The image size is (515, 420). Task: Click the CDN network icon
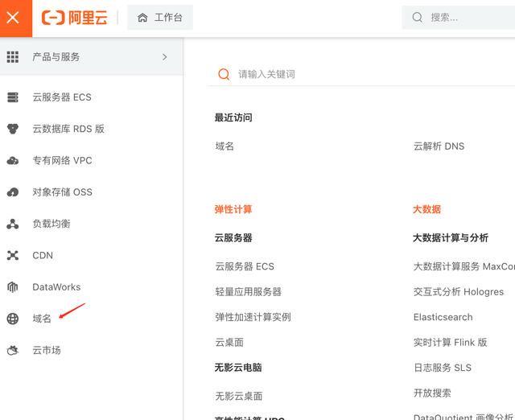(13, 256)
